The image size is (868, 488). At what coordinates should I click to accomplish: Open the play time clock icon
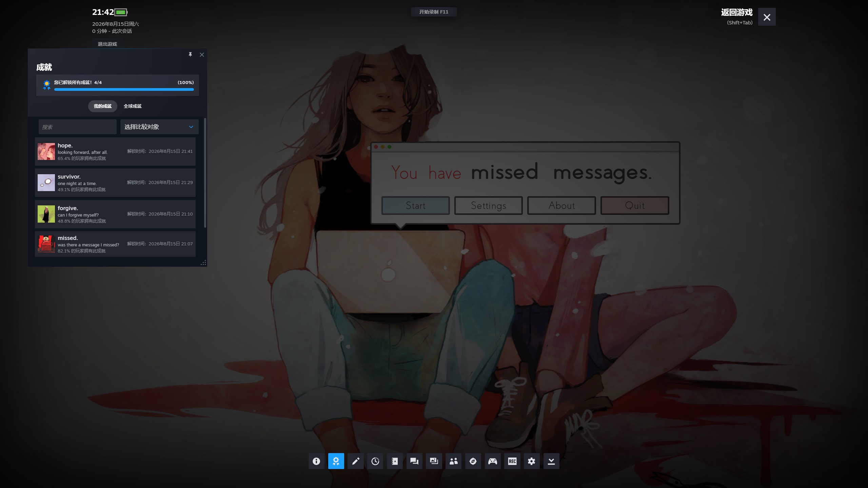[x=375, y=461]
